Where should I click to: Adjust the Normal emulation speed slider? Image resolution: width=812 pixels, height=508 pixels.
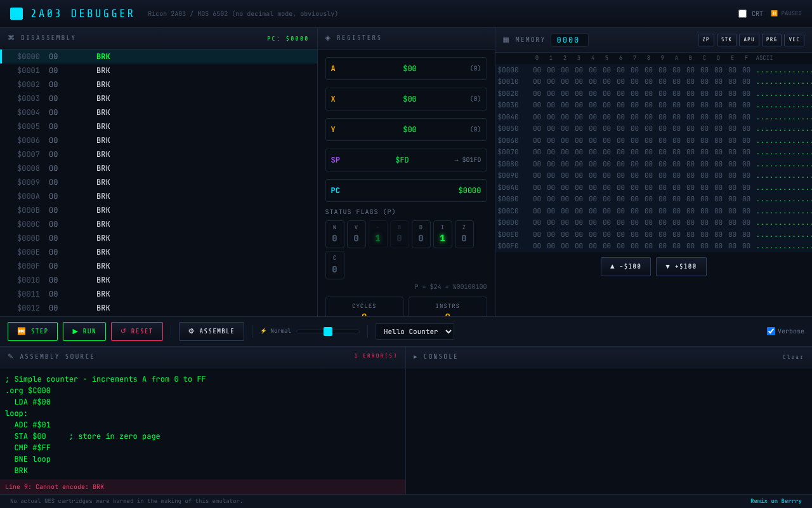pyautogui.click(x=327, y=331)
